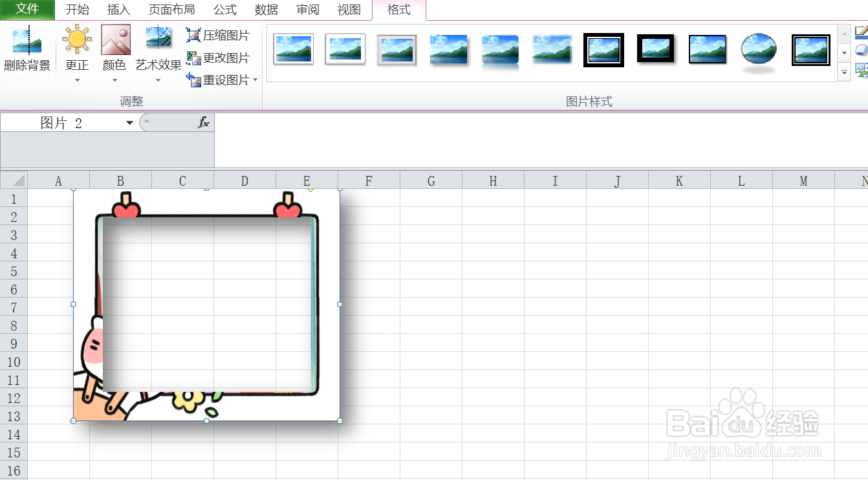Select row 14 header
The width and height of the screenshot is (868, 480).
14,434
